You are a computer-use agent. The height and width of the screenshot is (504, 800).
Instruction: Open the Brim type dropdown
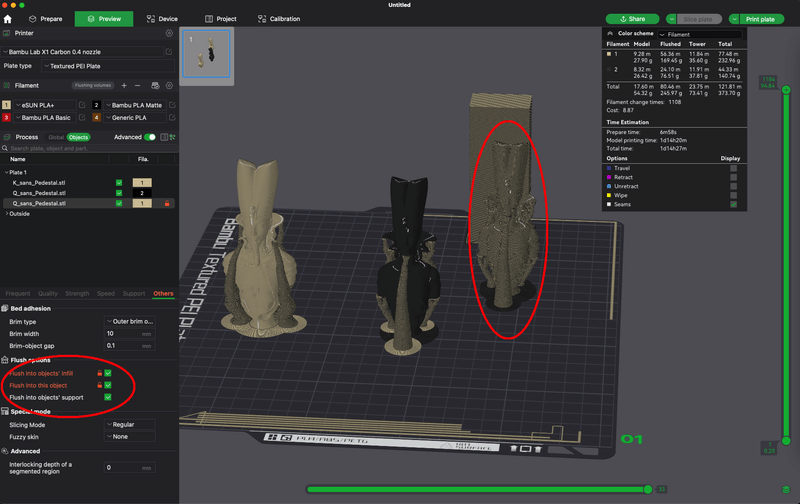point(130,322)
